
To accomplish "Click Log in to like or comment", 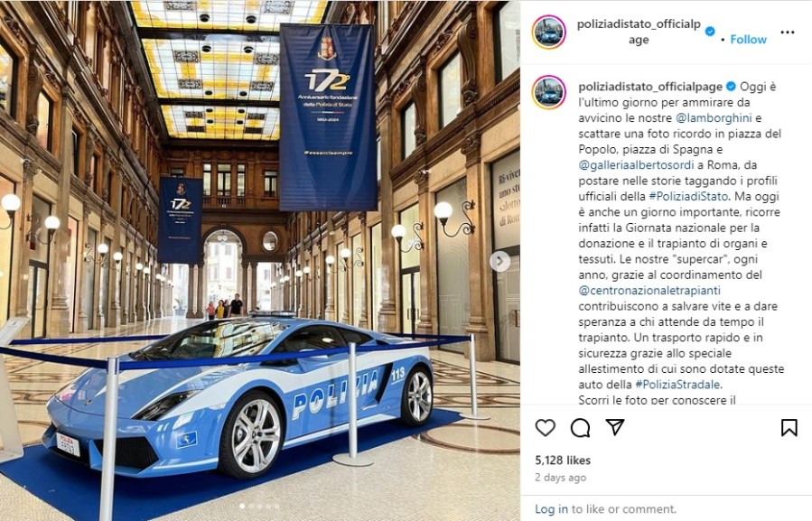I will tap(551, 509).
